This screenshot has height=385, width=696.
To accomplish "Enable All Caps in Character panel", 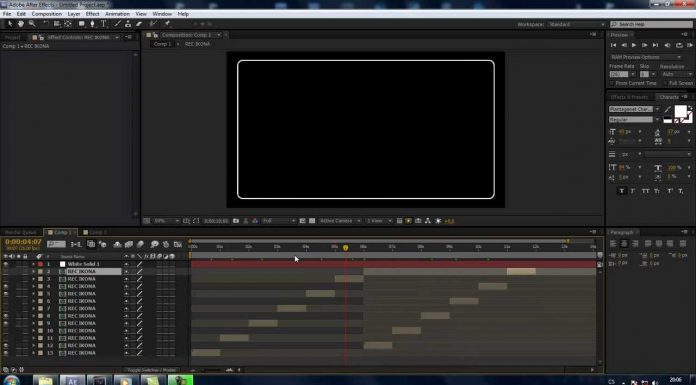I will [645, 191].
